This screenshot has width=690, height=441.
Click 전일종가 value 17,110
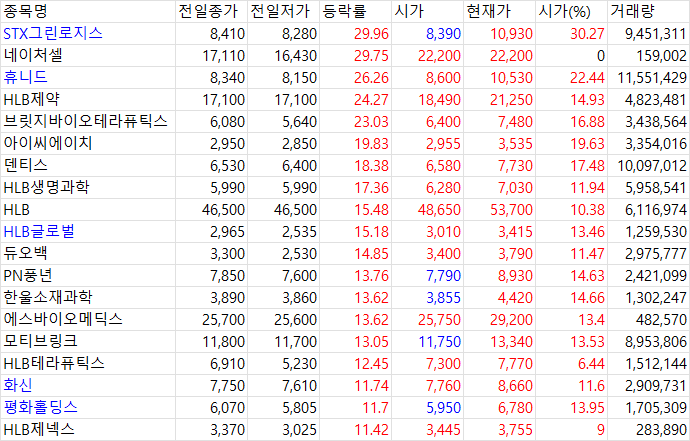click(224, 56)
